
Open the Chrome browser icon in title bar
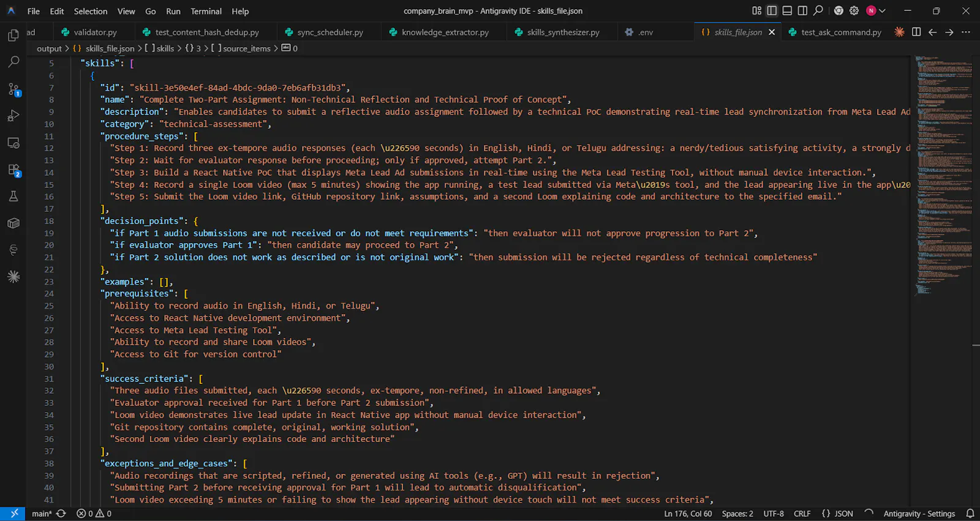click(839, 10)
